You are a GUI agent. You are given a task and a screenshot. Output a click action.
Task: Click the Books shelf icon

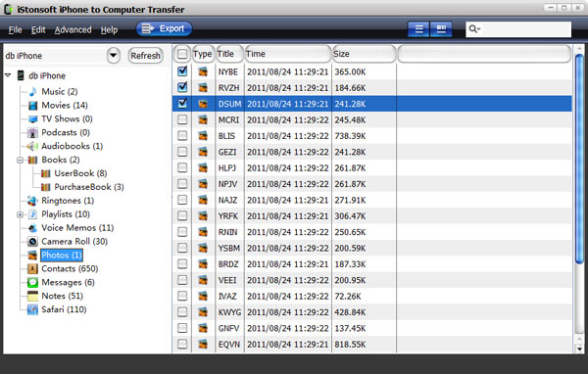tap(32, 160)
